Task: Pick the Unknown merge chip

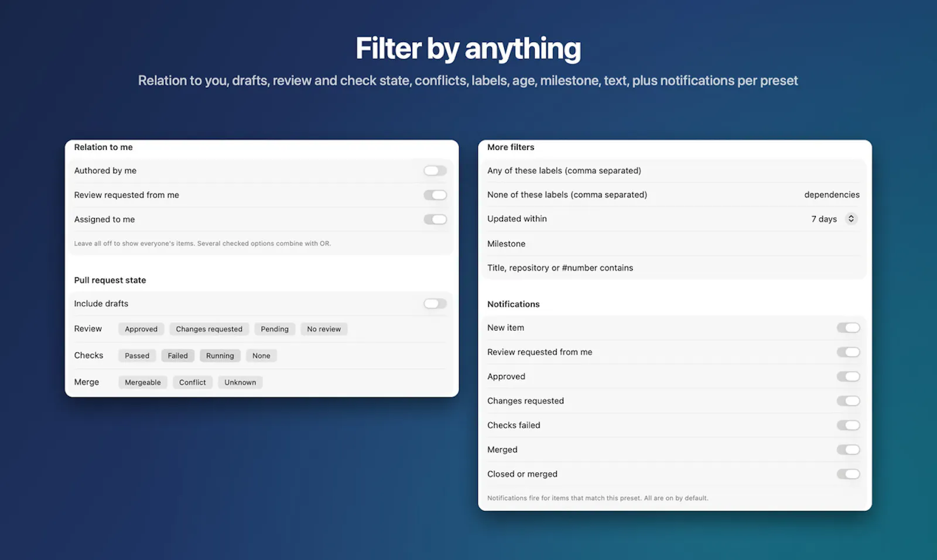Action: click(x=240, y=382)
